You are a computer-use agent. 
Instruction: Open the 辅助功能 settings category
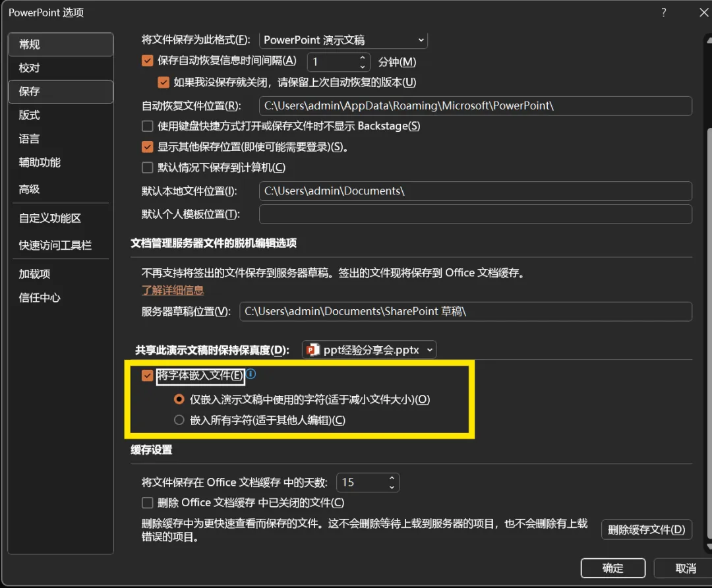coord(61,163)
